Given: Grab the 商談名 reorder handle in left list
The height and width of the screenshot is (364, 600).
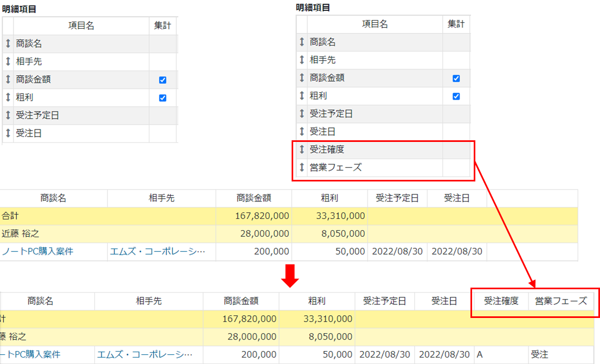Looking at the screenshot, I should click(8, 43).
